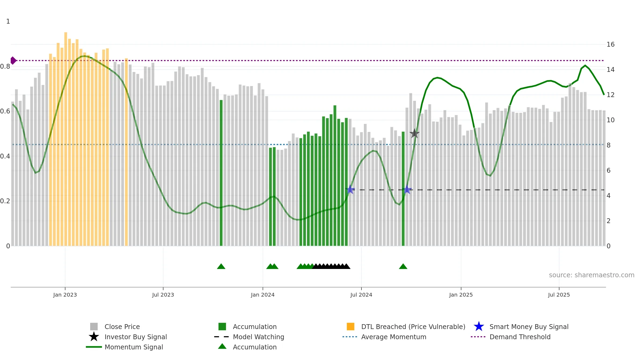The image size is (644, 362).
Task: Click the Jan 2023 axis label
Action: point(65,295)
